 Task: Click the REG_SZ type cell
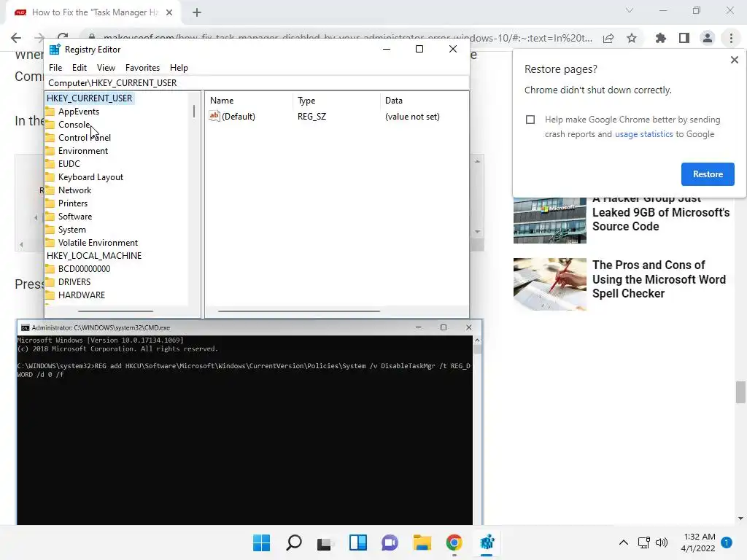[x=311, y=116]
